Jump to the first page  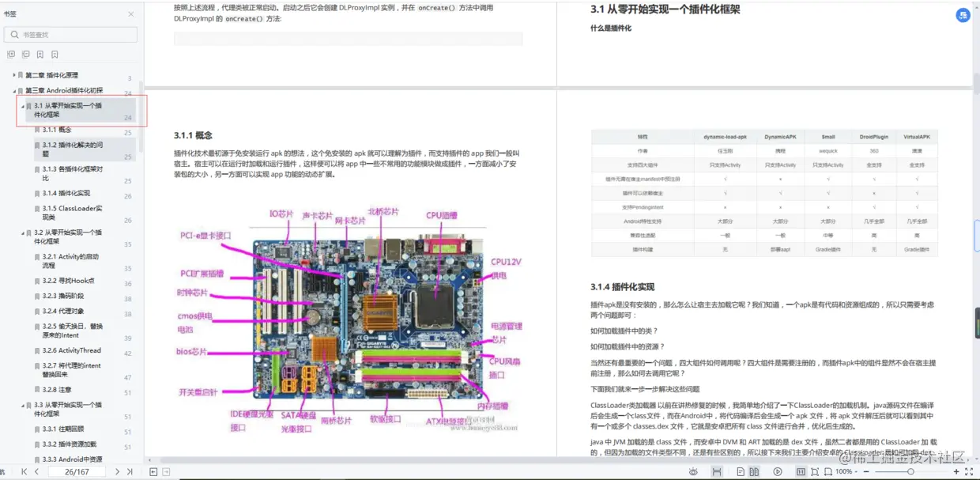pyautogui.click(x=24, y=472)
